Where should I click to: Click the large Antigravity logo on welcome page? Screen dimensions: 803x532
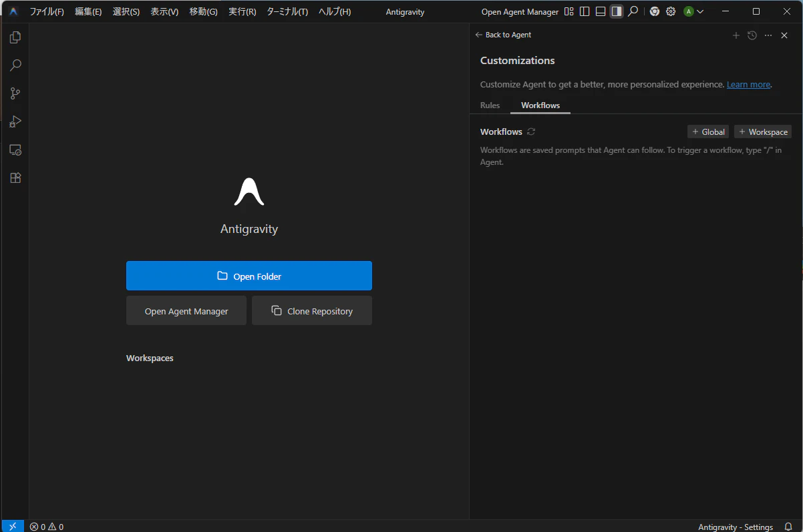249,192
